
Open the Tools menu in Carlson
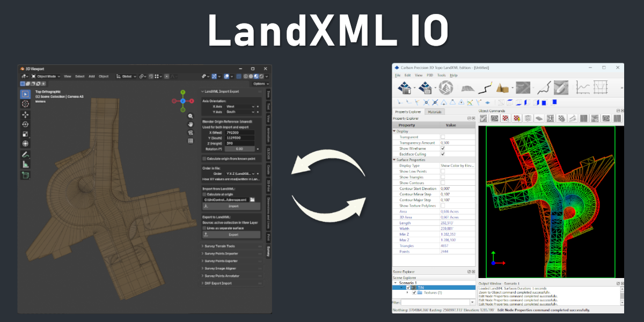point(441,75)
